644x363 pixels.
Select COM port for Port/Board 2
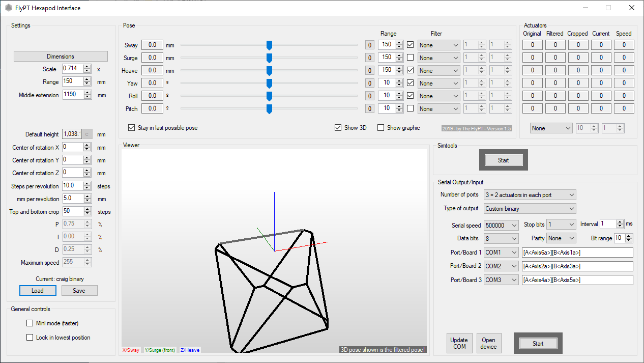point(501,266)
